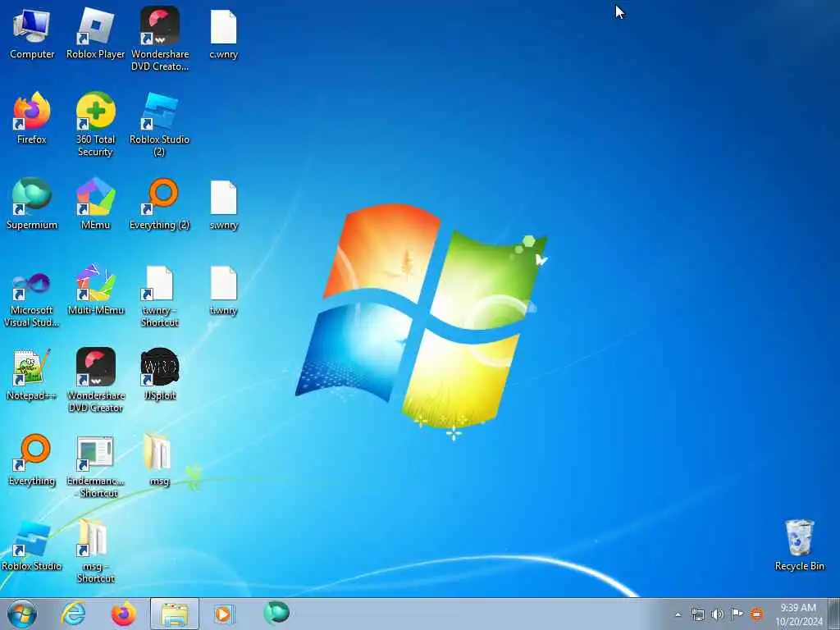Viewport: 840px width, 630px height.
Task: Select the Multi-MEmu shortcut
Action: pyautogui.click(x=95, y=289)
